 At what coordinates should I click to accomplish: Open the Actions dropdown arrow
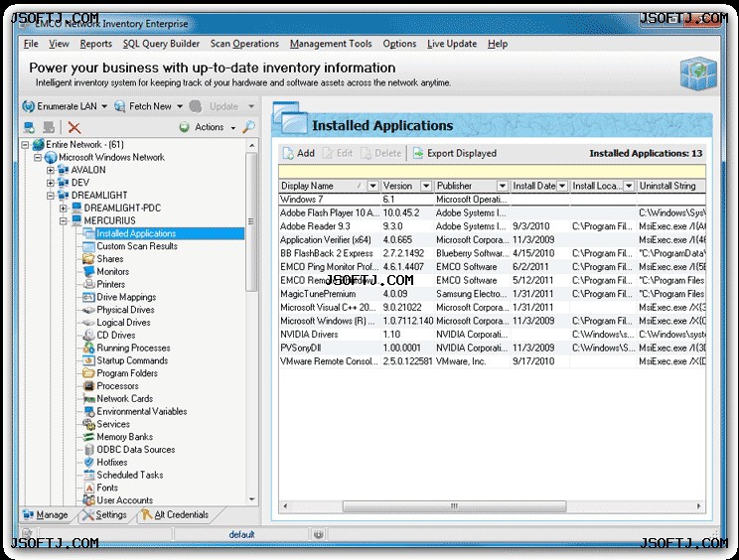(x=232, y=128)
